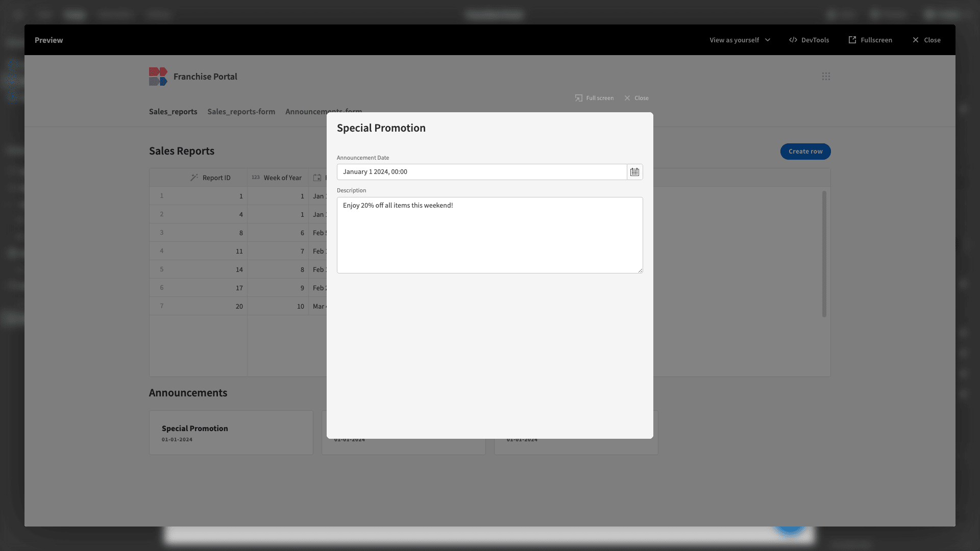Click the Week of Year 10 cell
The height and width of the screenshot is (551, 980).
[x=278, y=306]
